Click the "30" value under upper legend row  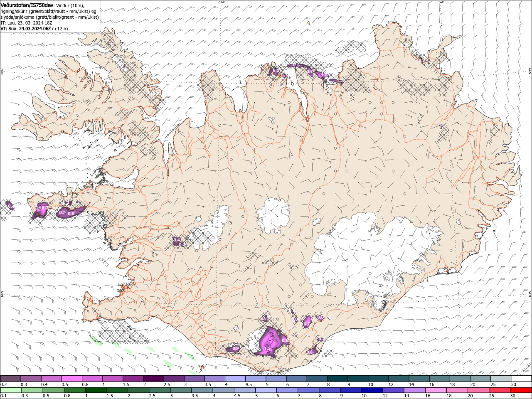pos(514,384)
